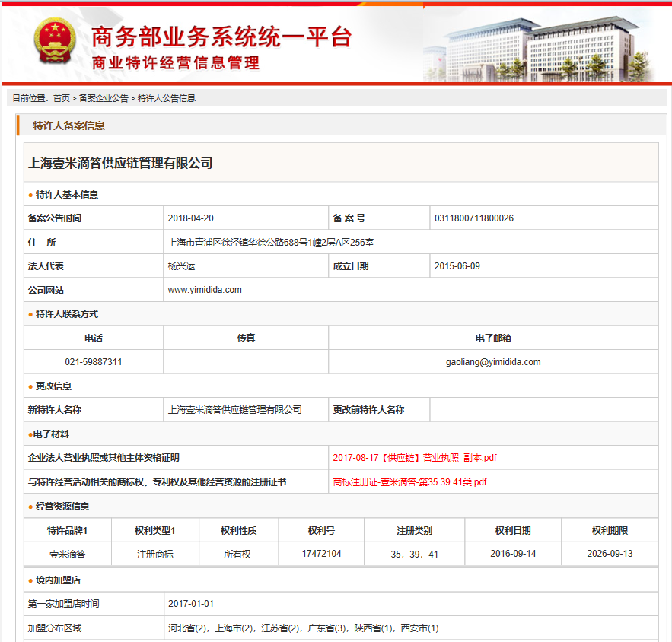Click the 电话 column header
The height and width of the screenshot is (642, 672).
94,338
